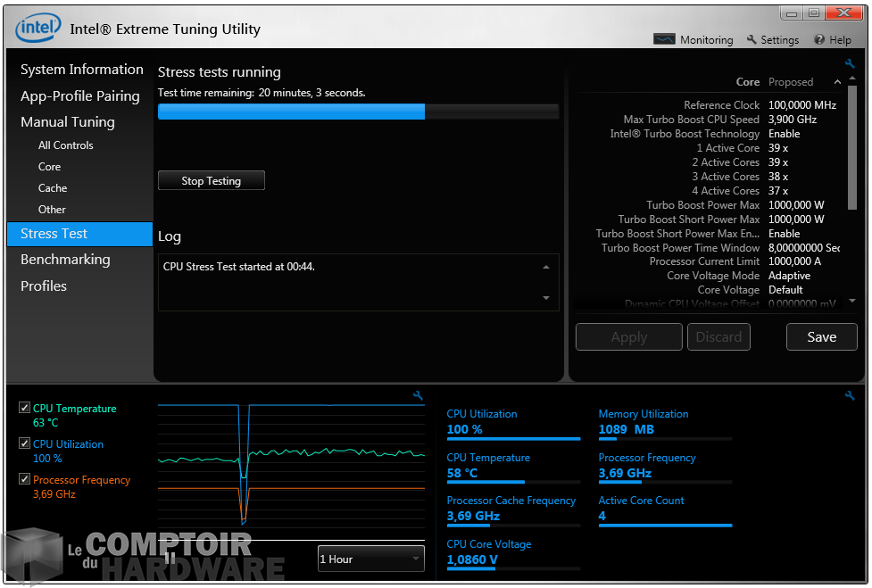Viewport: 872px width, 588px height.
Task: Go to the Benchmarking section
Action: [x=65, y=260]
